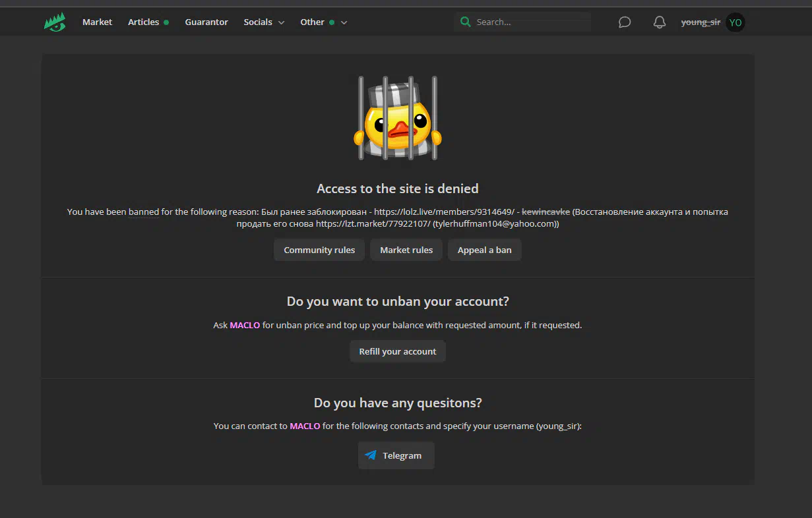Click the search magnifier icon
This screenshot has width=812, height=518.
pyautogui.click(x=466, y=22)
